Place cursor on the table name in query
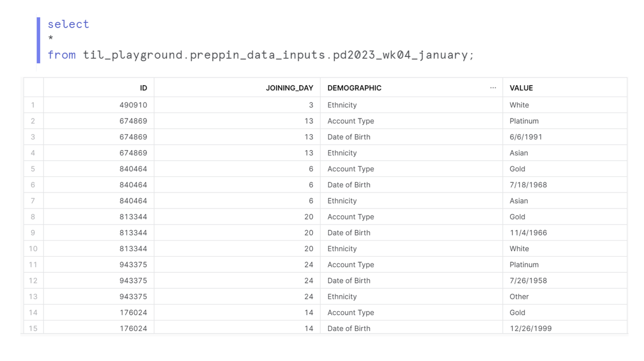 click(278, 55)
